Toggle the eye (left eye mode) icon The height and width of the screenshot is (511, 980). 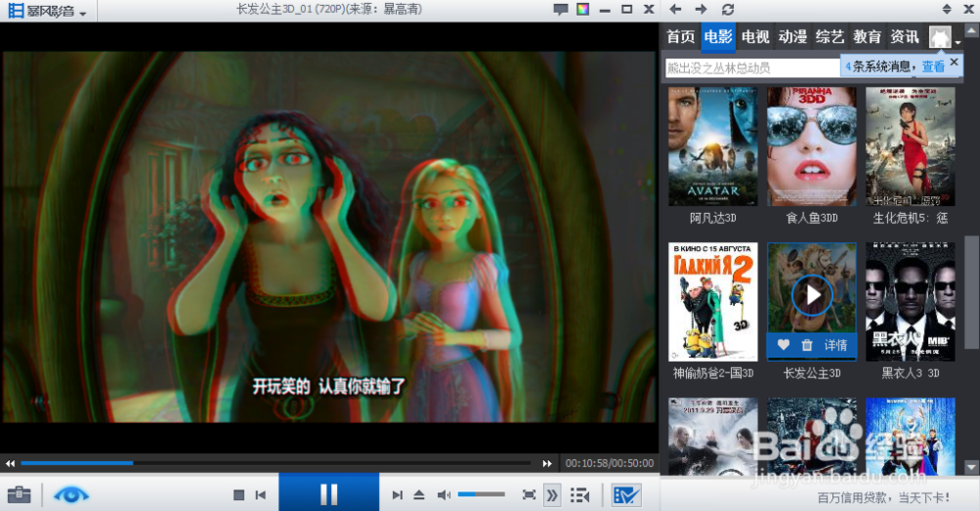click(72, 495)
